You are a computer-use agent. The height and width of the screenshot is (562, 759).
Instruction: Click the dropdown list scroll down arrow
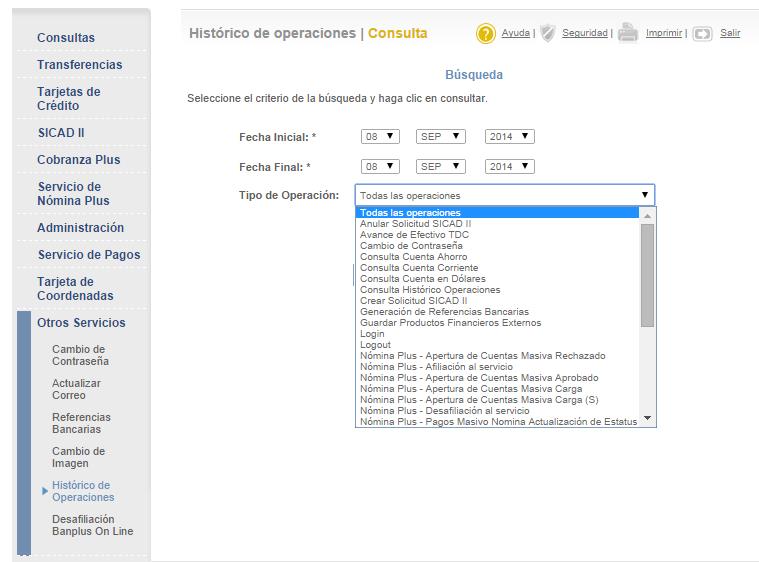(647, 418)
